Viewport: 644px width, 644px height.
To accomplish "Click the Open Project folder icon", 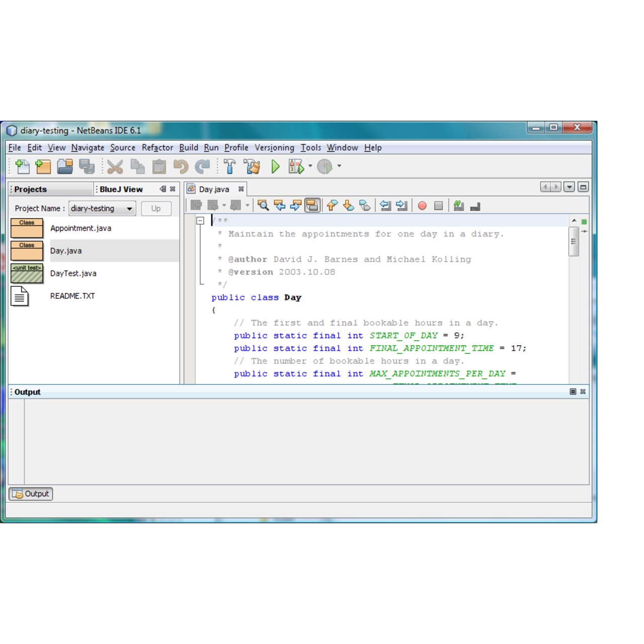I will pos(65,167).
